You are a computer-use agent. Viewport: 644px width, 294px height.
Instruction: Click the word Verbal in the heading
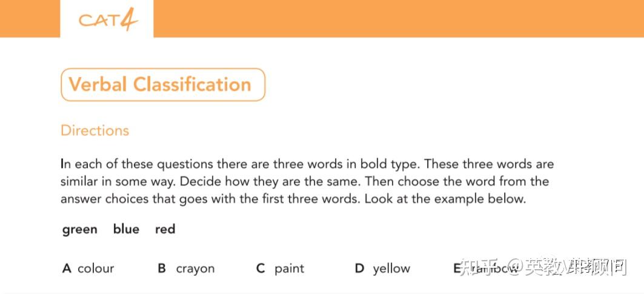click(98, 84)
